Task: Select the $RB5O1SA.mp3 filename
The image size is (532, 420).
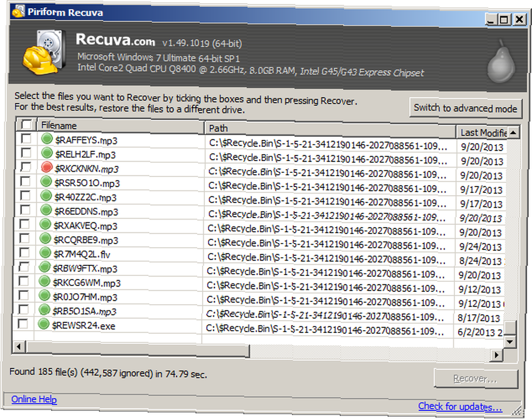Action: point(85,311)
